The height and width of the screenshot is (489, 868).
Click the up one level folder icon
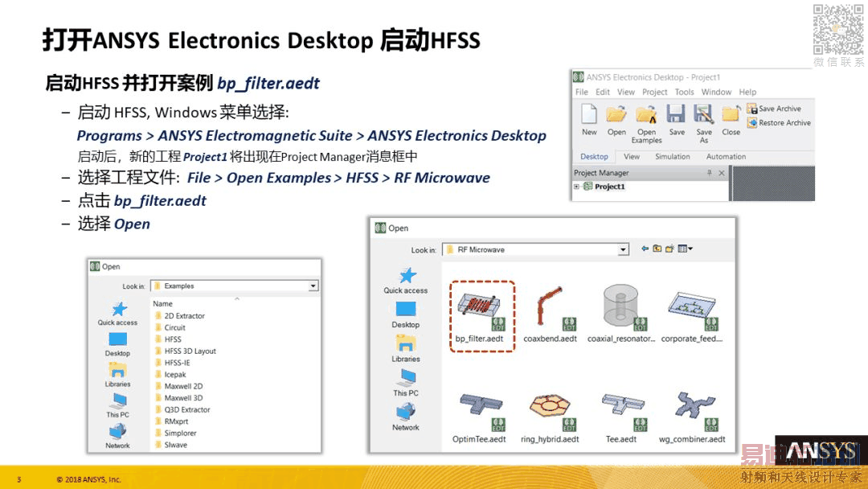coord(657,249)
